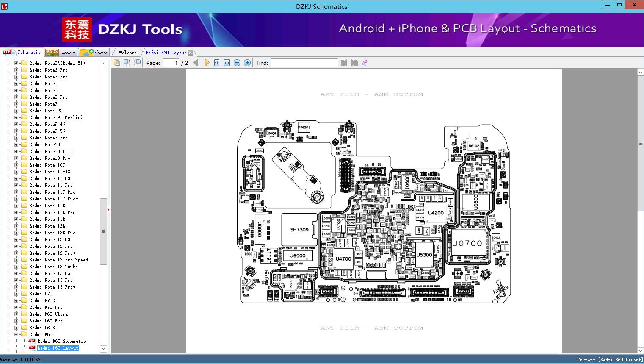
Task: Click the document viewer scroll-up arrow
Action: pos(641,72)
